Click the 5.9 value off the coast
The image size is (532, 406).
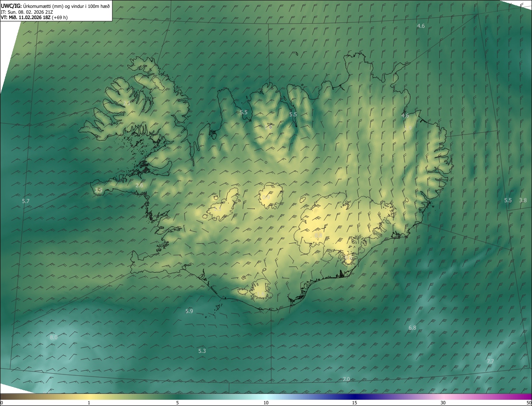point(189,311)
